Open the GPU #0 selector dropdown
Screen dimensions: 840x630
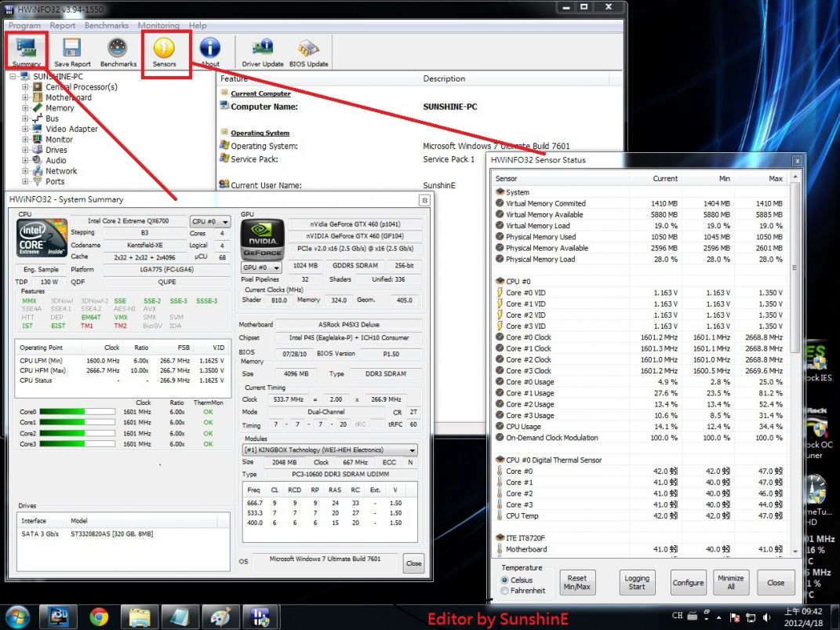[261, 267]
